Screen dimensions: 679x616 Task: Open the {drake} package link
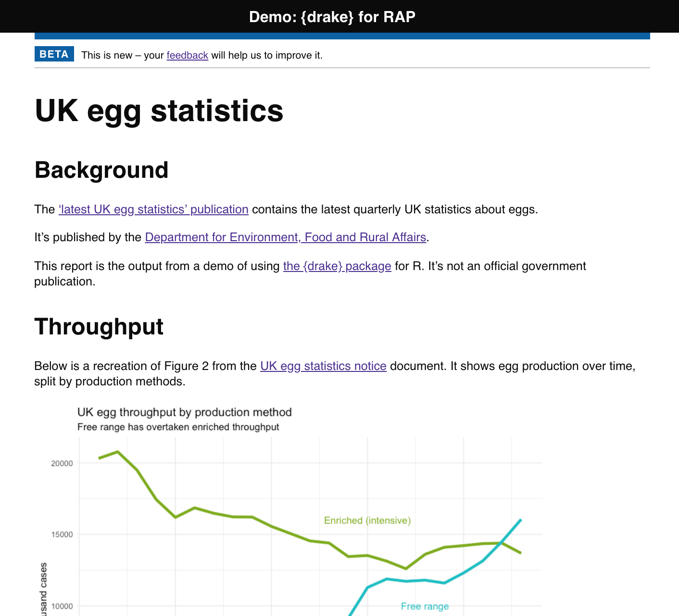click(x=337, y=266)
